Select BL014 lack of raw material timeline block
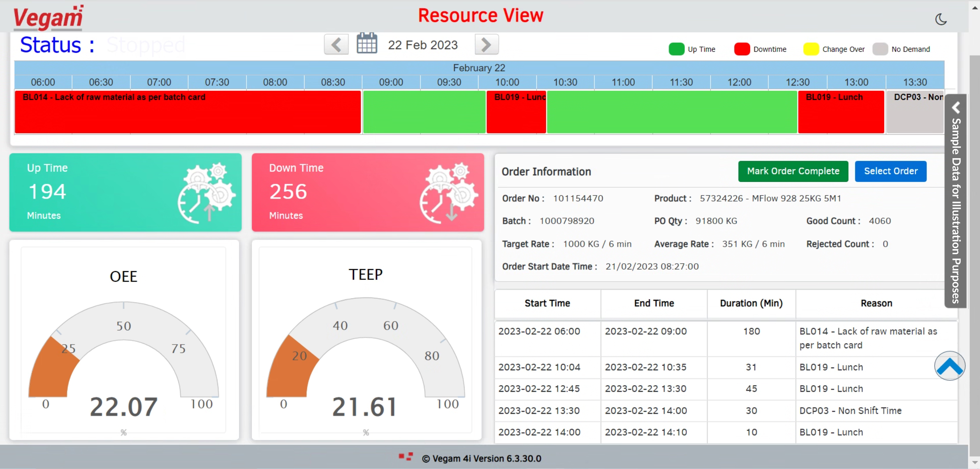This screenshot has height=469, width=980. pos(188,112)
